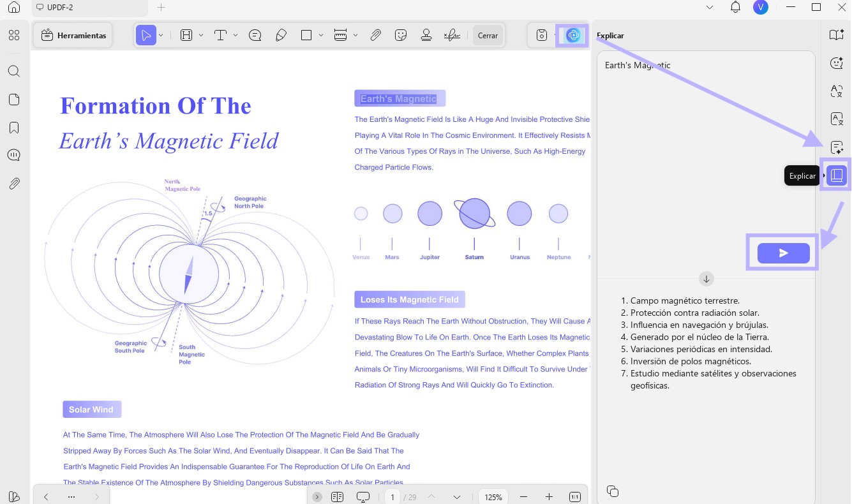Expand the text comment tool dropdown

click(x=235, y=35)
